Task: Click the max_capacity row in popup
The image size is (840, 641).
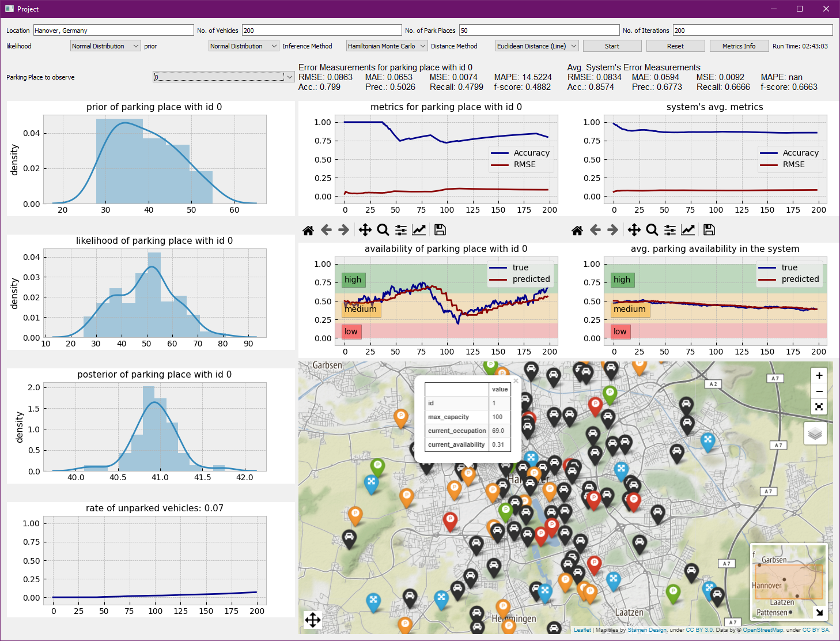Action: (467, 417)
